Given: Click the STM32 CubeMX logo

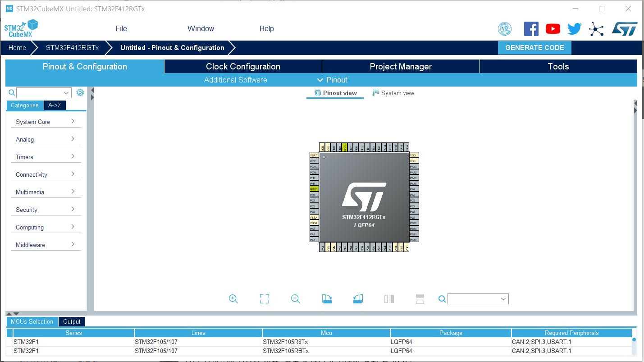Looking at the screenshot, I should (21, 28).
